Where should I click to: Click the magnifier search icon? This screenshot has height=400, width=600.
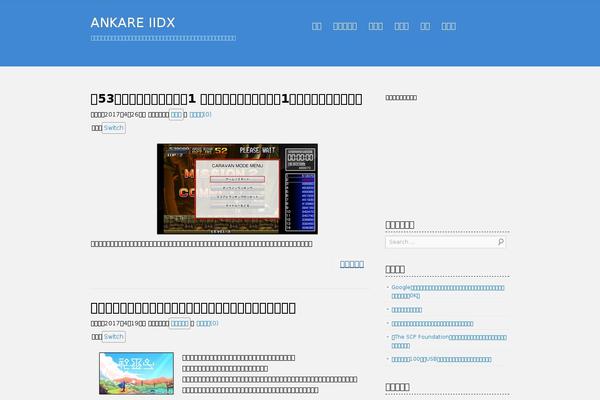pyautogui.click(x=501, y=242)
